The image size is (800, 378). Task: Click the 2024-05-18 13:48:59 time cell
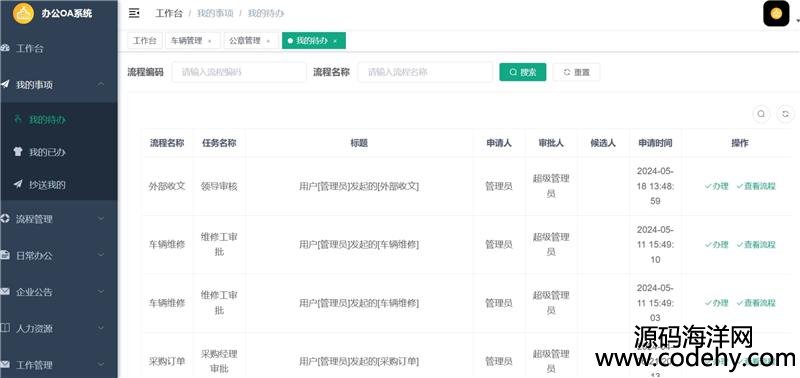tap(655, 186)
